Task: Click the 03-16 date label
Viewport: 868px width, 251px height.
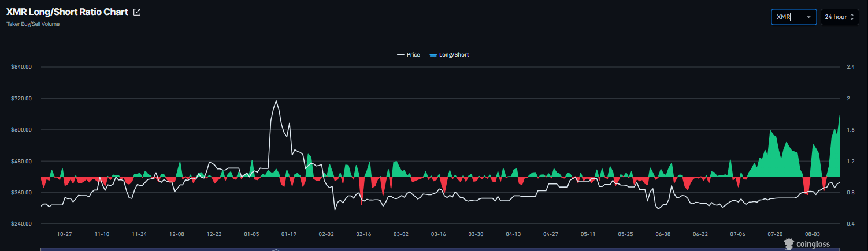Action: (x=439, y=234)
